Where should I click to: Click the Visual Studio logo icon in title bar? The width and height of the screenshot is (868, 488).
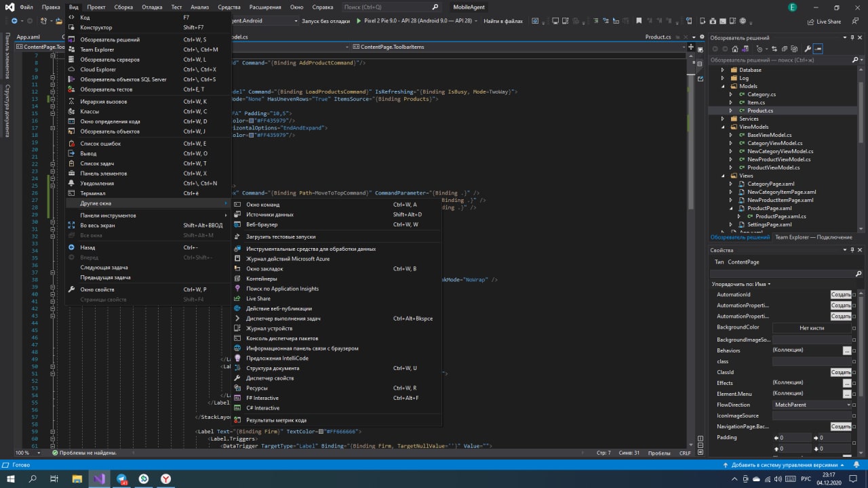tap(9, 7)
